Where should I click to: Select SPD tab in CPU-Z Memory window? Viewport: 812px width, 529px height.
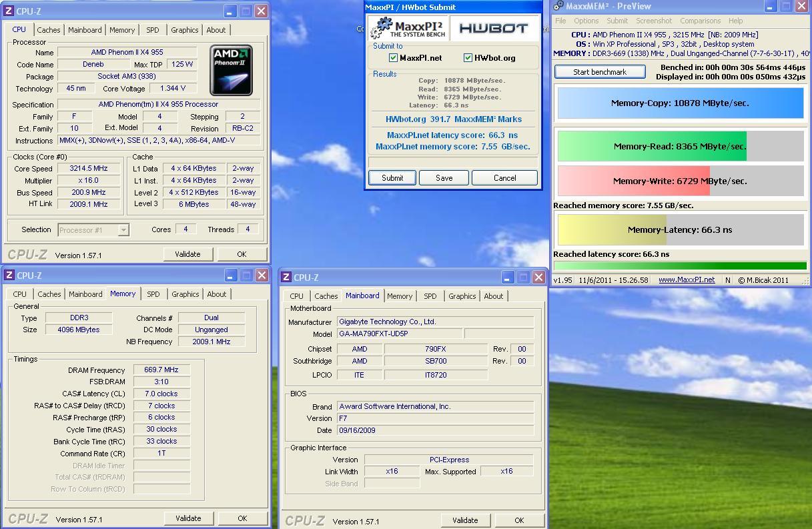(x=153, y=294)
